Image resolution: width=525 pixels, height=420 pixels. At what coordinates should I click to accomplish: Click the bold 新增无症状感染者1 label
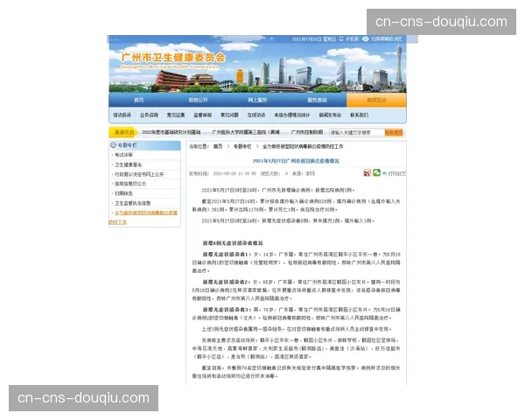tap(226, 255)
